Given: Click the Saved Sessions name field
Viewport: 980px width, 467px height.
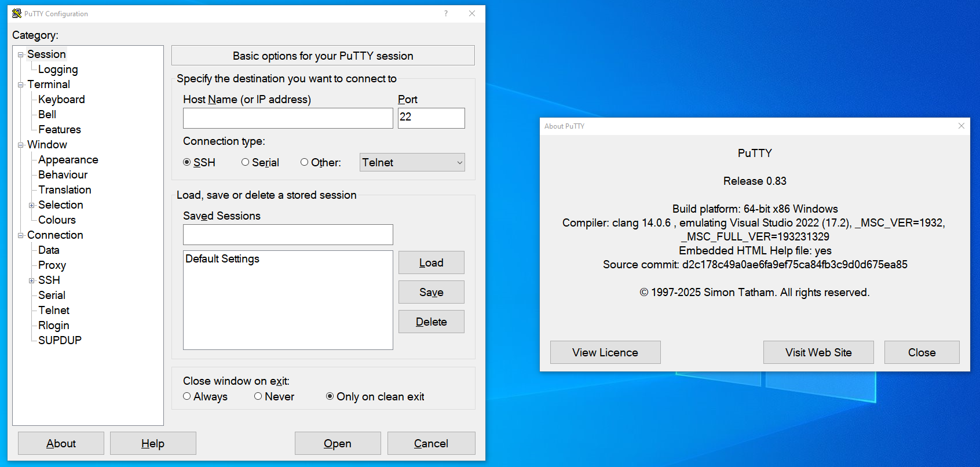Looking at the screenshot, I should pyautogui.click(x=288, y=235).
